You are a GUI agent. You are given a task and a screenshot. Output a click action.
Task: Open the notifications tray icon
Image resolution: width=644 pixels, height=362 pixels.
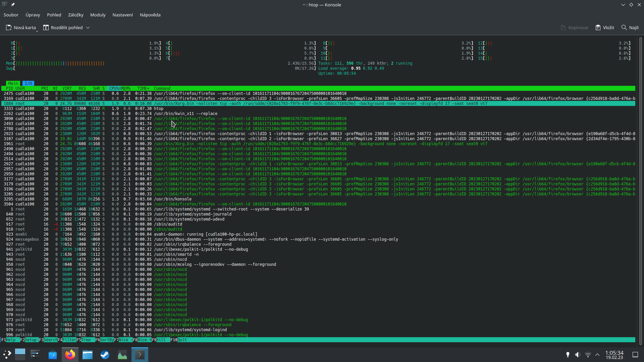pos(568,355)
